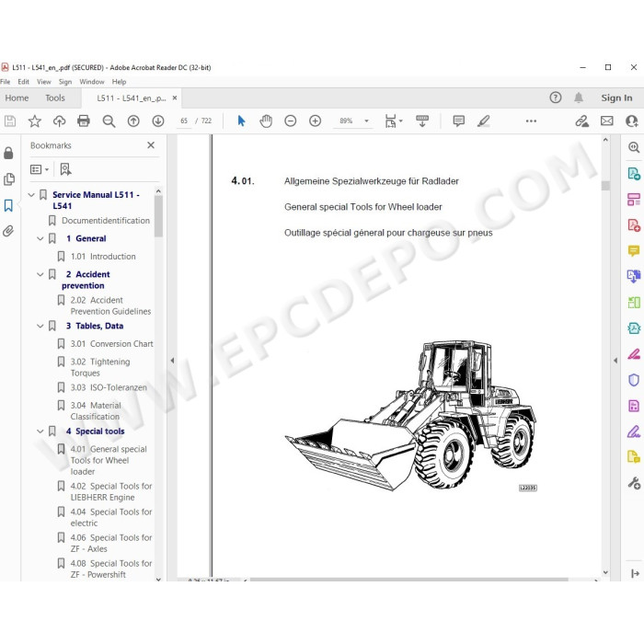This screenshot has height=644, width=644.
Task: Click the horizontal scrollbar at page bottom
Action: coord(409,580)
